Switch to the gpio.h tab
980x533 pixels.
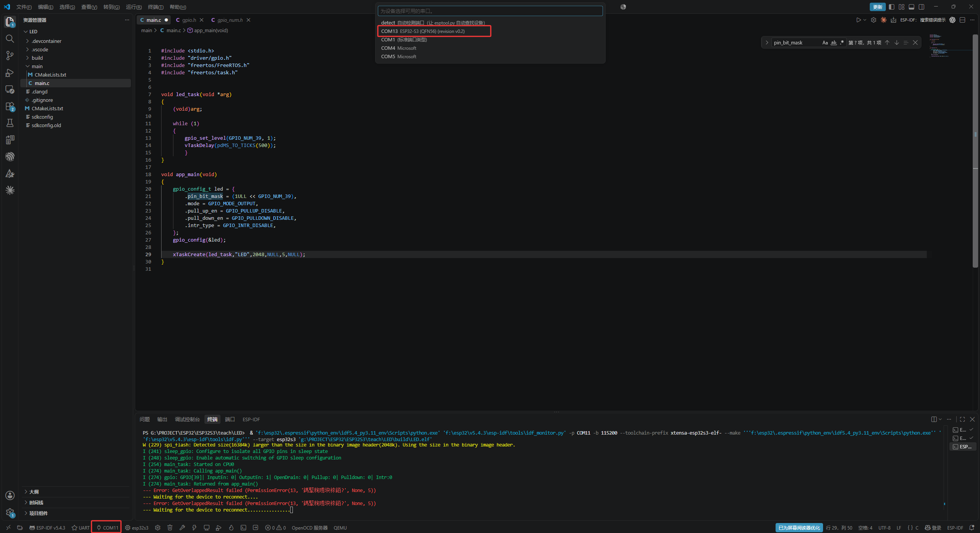coord(189,20)
